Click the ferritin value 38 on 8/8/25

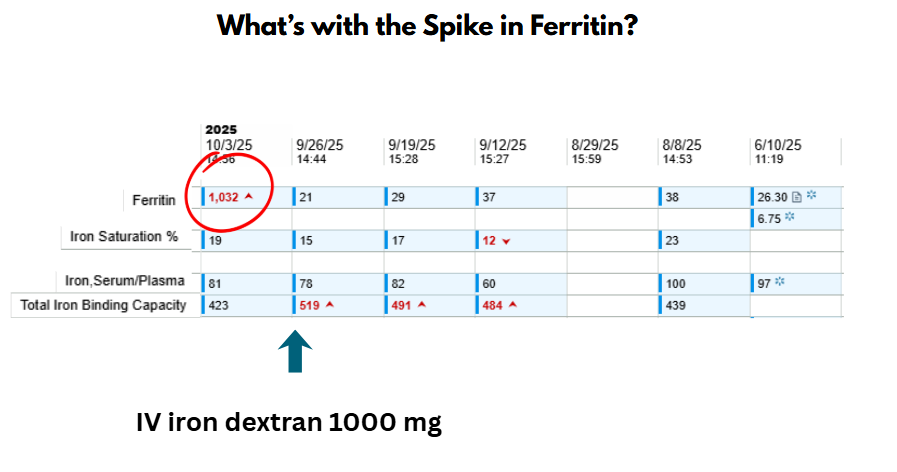pos(672,197)
